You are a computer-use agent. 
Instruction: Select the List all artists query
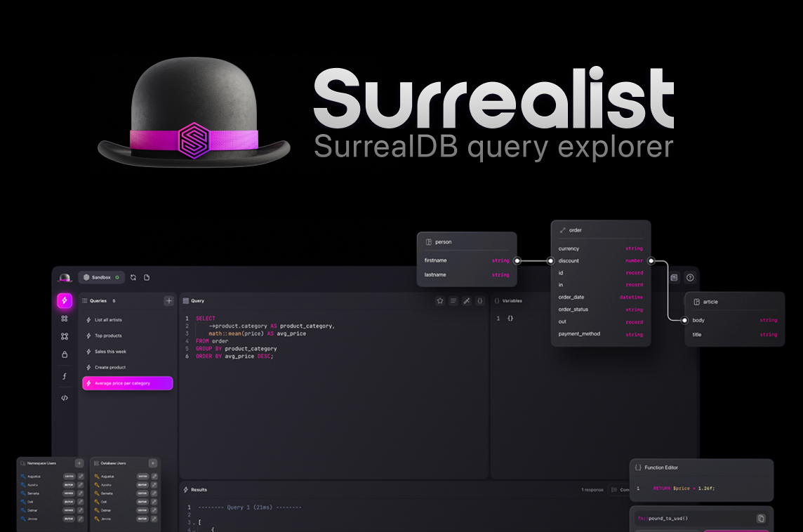point(127,320)
